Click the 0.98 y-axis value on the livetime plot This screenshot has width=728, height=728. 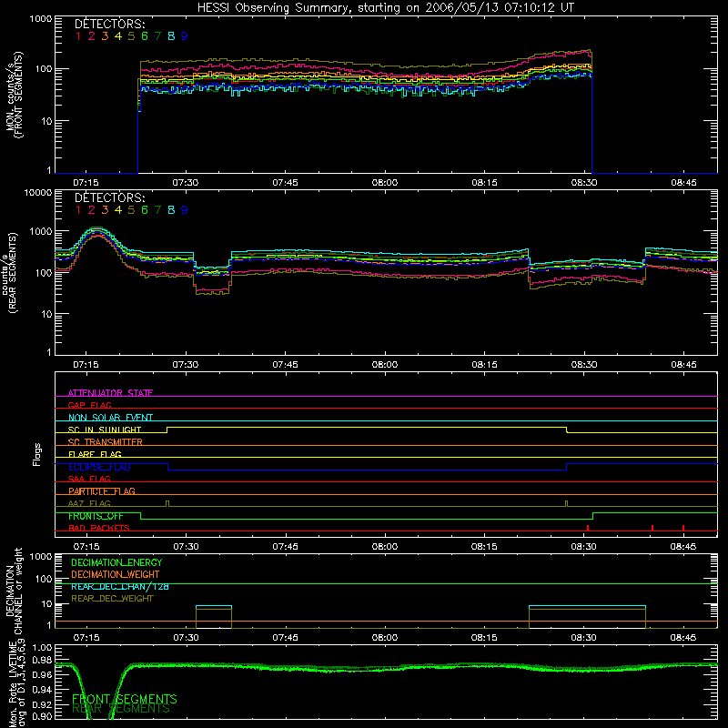pos(42,660)
